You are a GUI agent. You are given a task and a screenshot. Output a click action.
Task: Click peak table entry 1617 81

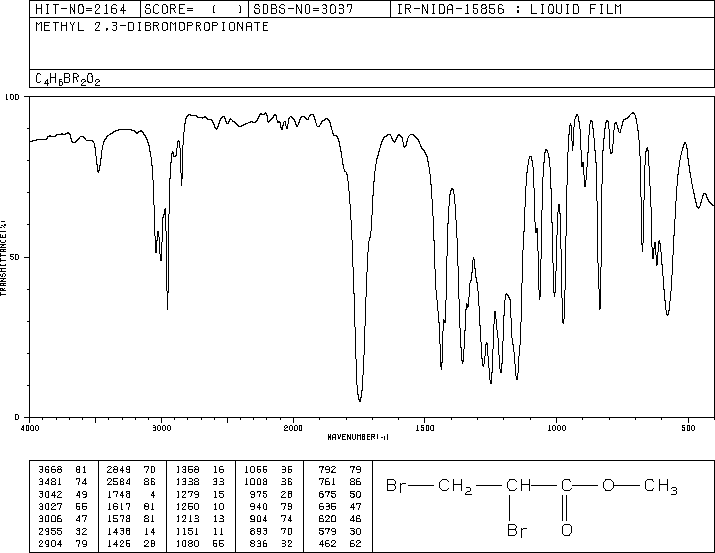131,506
